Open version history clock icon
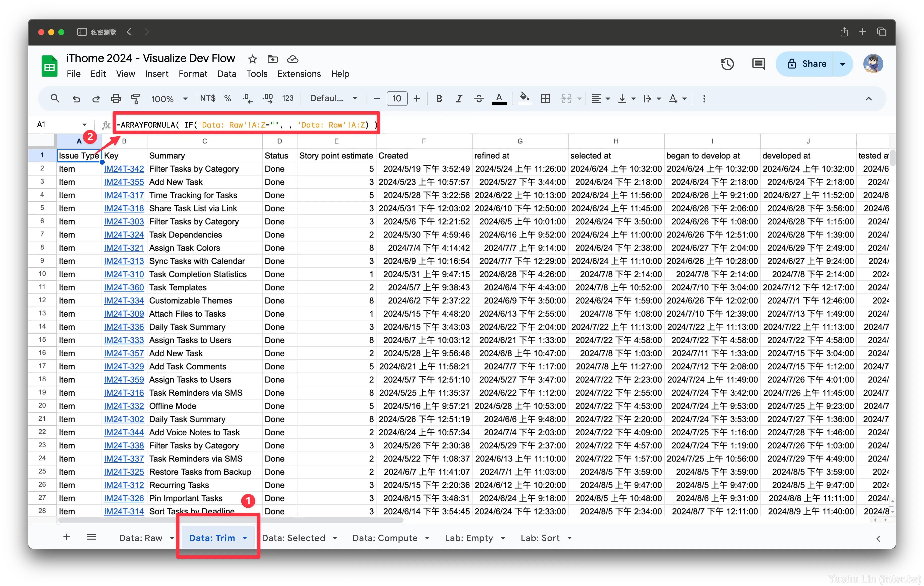This screenshot has height=586, width=924. (727, 64)
